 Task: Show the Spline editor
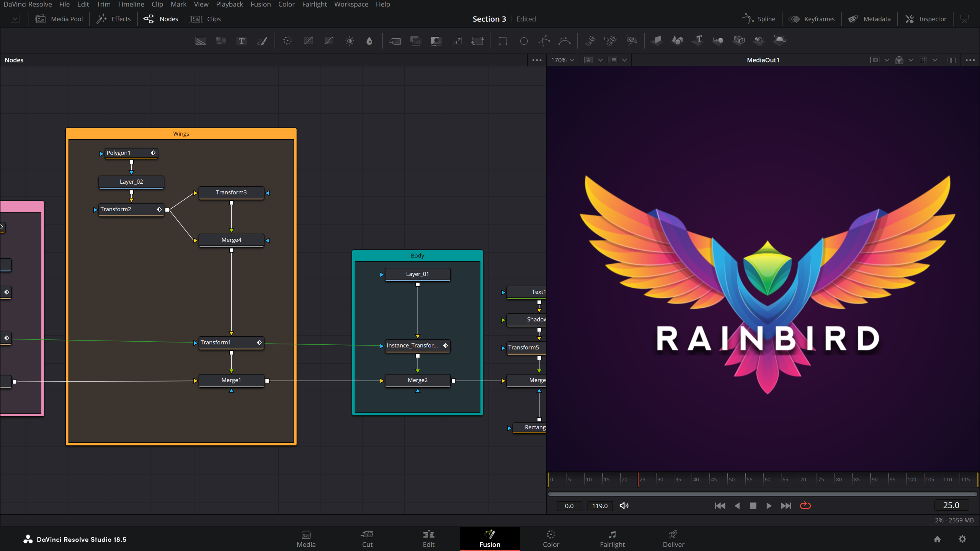[x=759, y=19]
